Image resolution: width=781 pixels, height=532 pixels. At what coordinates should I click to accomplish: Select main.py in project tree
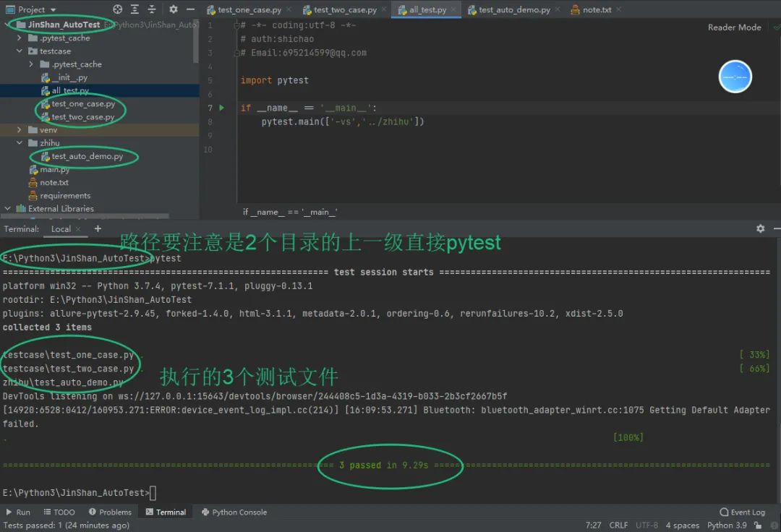click(49, 169)
